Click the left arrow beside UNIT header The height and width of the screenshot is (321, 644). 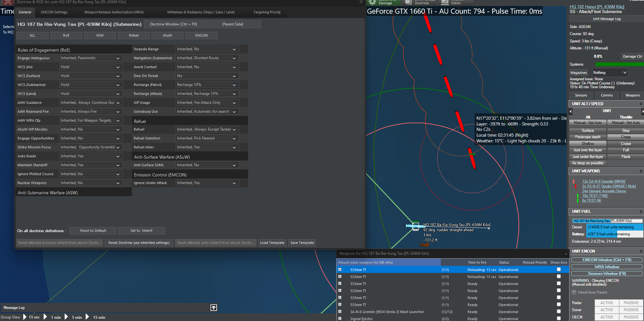point(570,111)
